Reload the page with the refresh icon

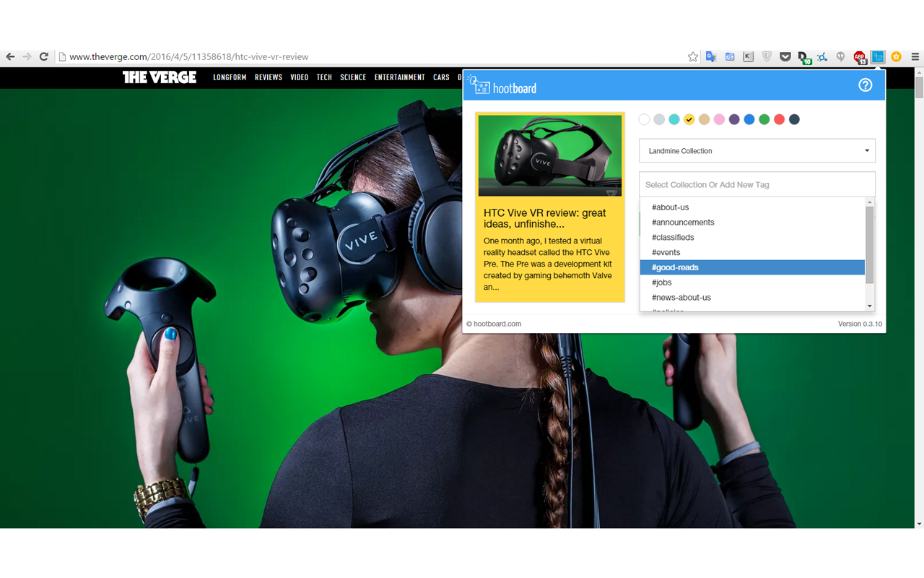coord(44,57)
